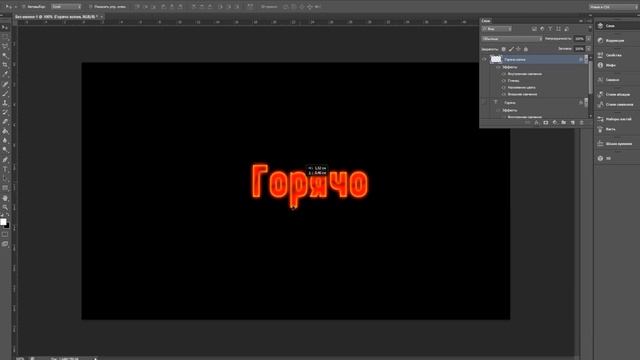Select the Paint Bucket / Gradient tool
The width and height of the screenshot is (640, 360).
[x=5, y=131]
